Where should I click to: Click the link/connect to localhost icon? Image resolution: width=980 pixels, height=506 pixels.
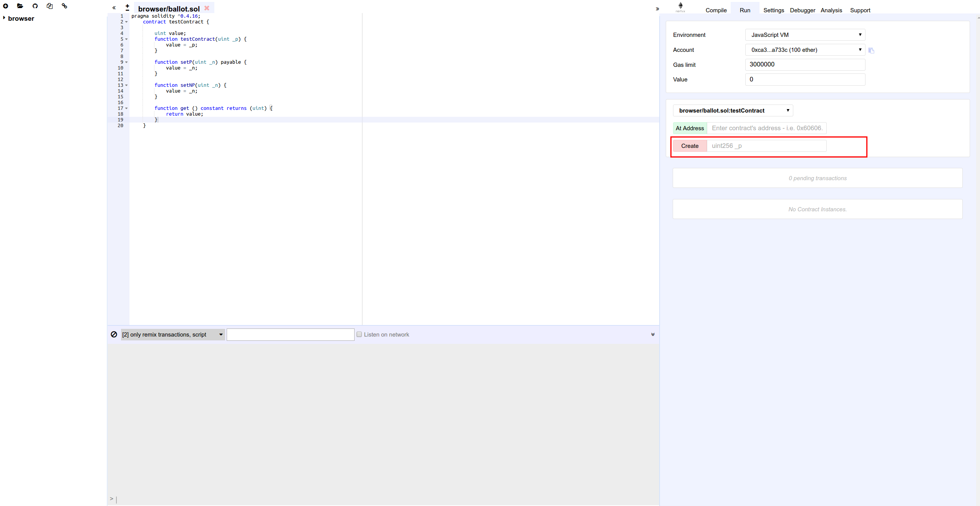coord(65,6)
